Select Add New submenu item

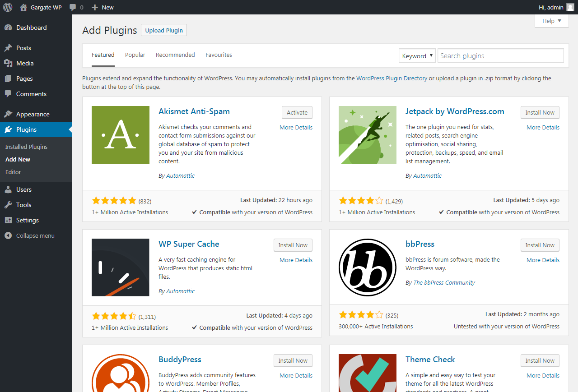[18, 159]
